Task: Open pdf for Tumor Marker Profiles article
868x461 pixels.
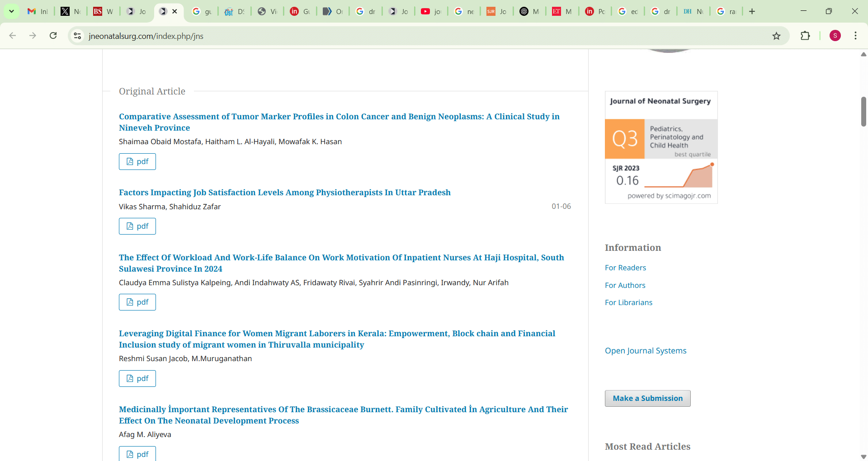Action: coord(137,161)
